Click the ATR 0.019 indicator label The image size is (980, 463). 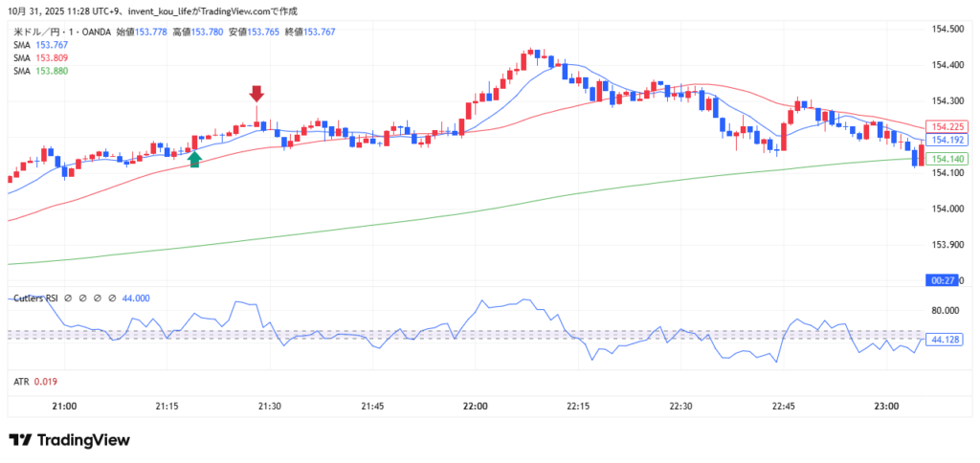pos(34,382)
